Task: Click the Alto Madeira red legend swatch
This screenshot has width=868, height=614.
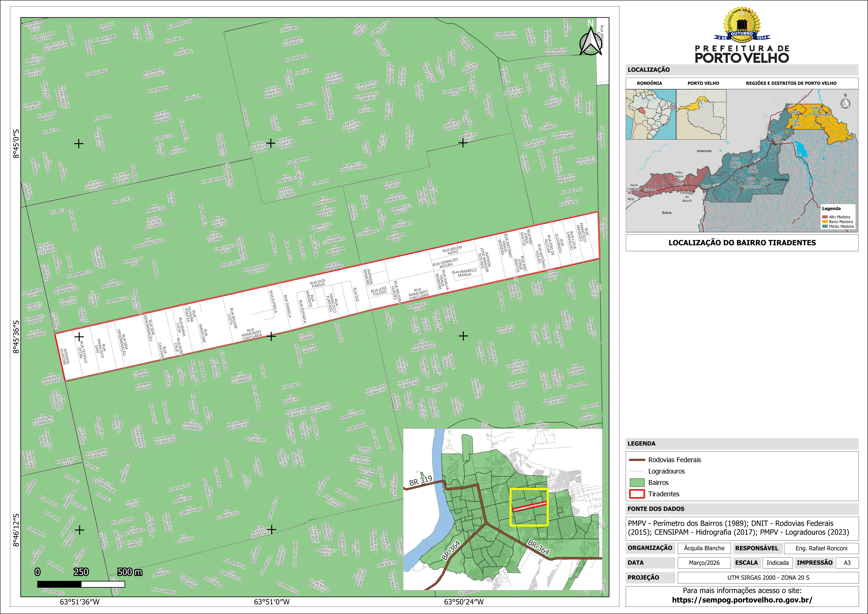Action: (x=825, y=217)
